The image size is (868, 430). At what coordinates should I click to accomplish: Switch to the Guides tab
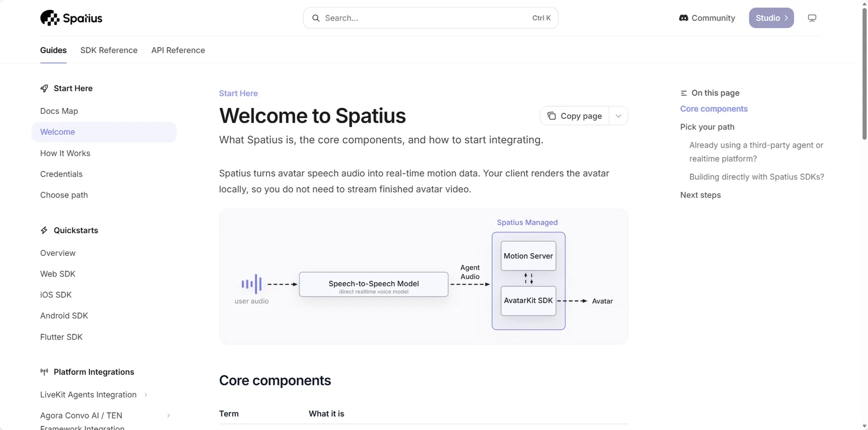pyautogui.click(x=53, y=50)
